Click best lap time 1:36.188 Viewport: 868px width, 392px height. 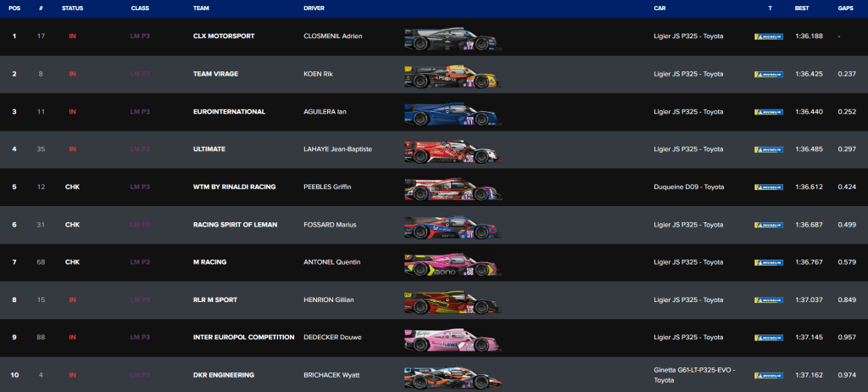tap(809, 36)
